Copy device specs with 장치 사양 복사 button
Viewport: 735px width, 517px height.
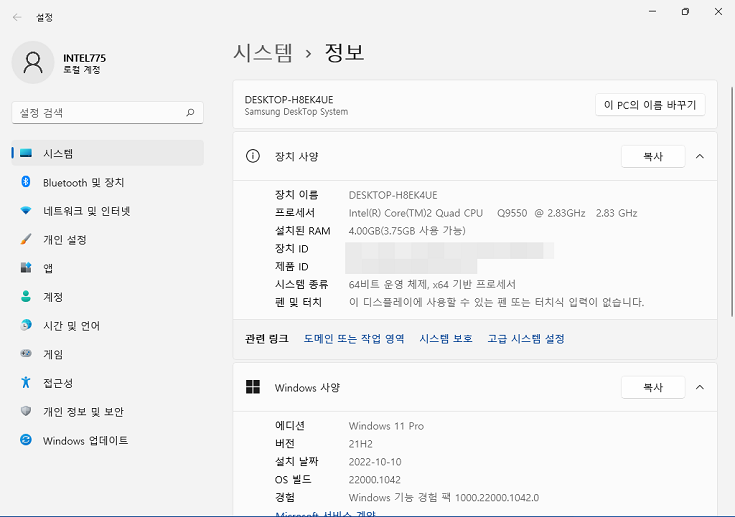tap(653, 156)
